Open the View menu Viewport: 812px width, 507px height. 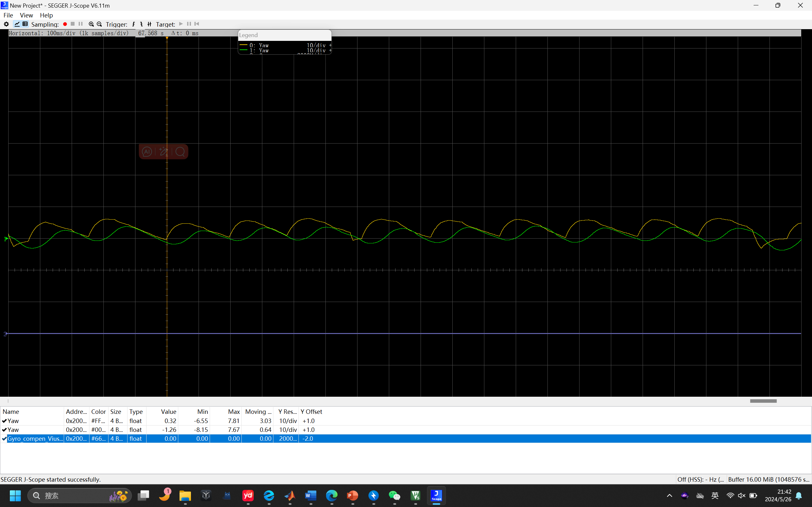click(x=26, y=15)
